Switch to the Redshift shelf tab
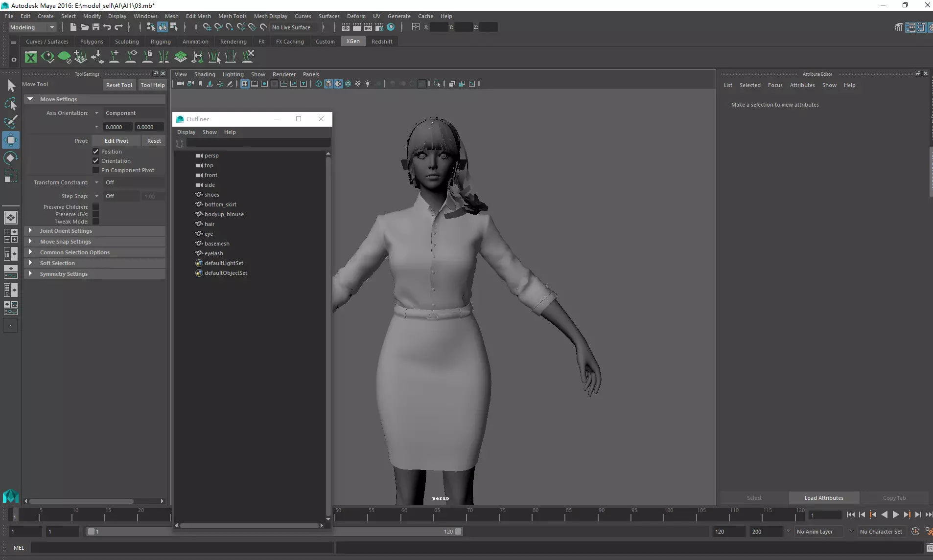The image size is (933, 560). (x=382, y=42)
